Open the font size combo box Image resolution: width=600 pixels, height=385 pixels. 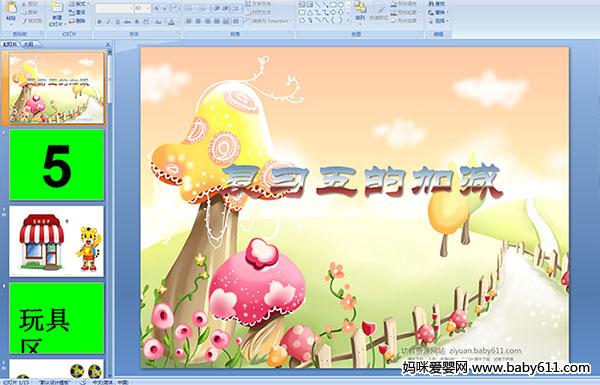(x=142, y=8)
